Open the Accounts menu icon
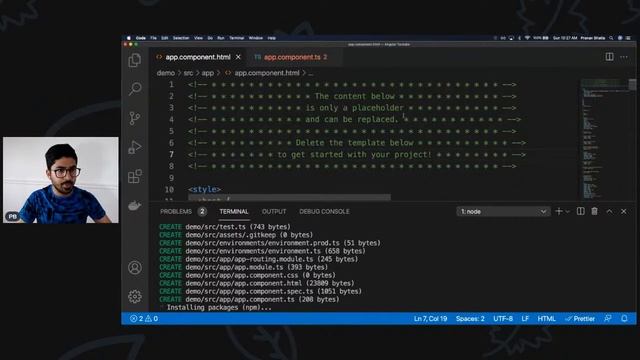The height and width of the screenshot is (360, 640). tap(135, 267)
